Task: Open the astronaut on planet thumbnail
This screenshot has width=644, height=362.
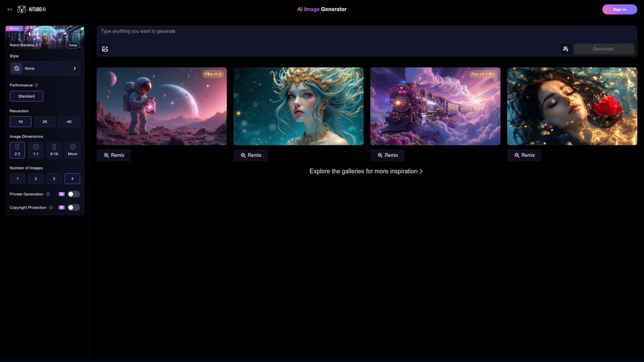Action: click(162, 106)
